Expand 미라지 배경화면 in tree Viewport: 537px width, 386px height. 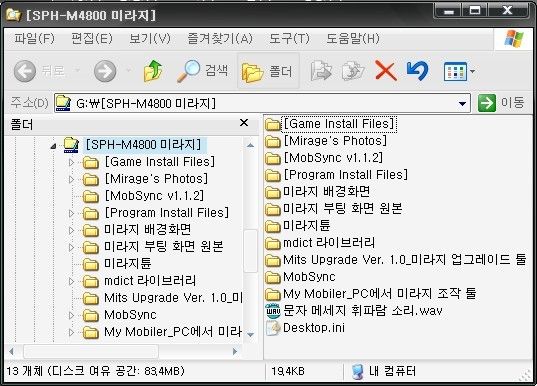pyautogui.click(x=71, y=230)
